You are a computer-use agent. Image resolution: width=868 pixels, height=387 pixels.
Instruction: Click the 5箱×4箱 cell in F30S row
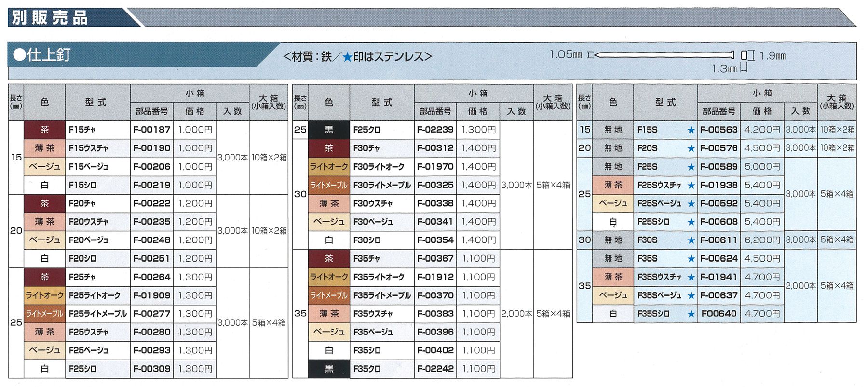click(x=838, y=240)
